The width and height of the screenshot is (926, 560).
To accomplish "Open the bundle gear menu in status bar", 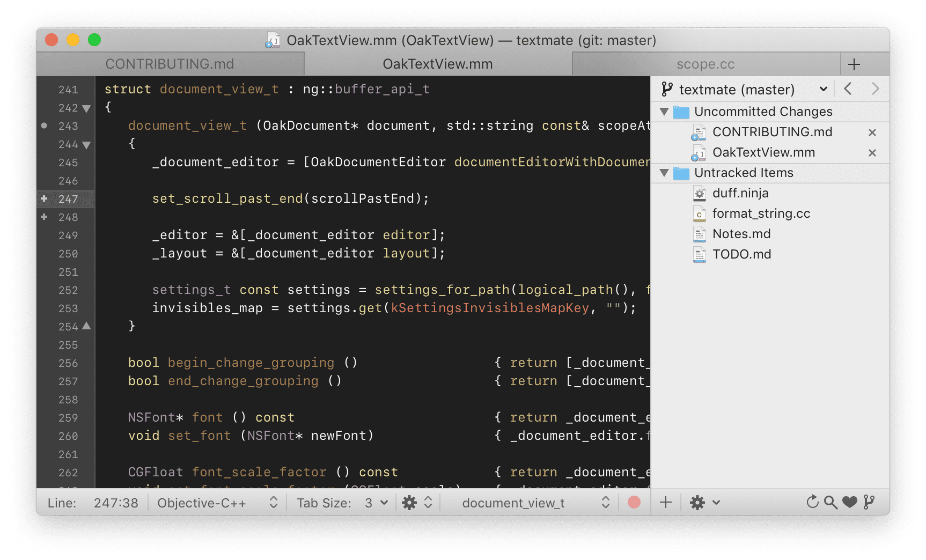I will click(x=417, y=503).
